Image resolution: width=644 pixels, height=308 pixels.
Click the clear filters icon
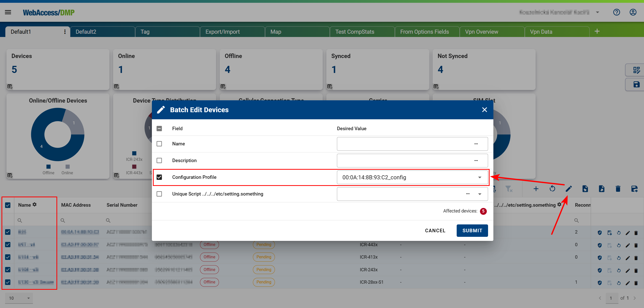click(509, 189)
